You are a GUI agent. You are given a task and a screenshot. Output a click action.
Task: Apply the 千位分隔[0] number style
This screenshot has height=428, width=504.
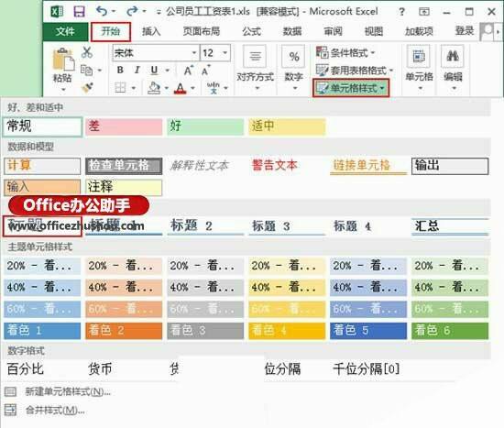[367, 368]
